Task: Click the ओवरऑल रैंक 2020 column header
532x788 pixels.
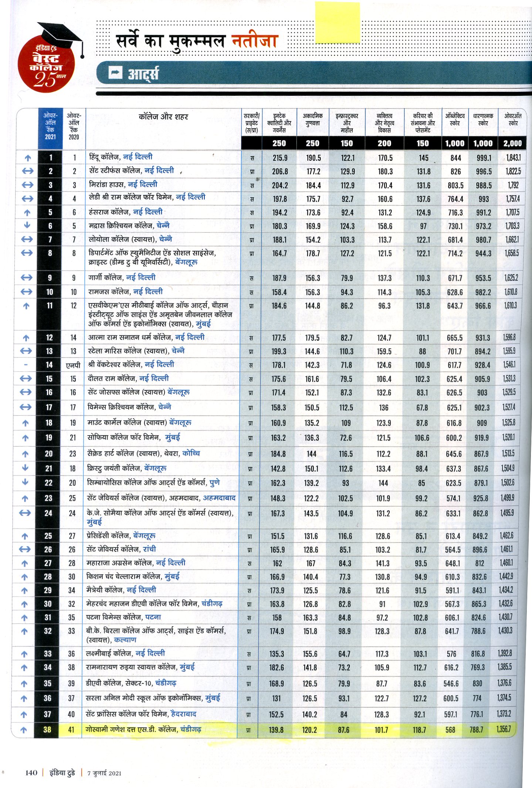Action: coord(74,126)
